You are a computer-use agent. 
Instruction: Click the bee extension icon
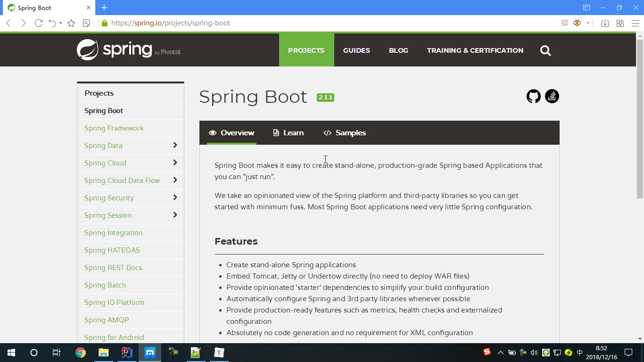pos(577,23)
